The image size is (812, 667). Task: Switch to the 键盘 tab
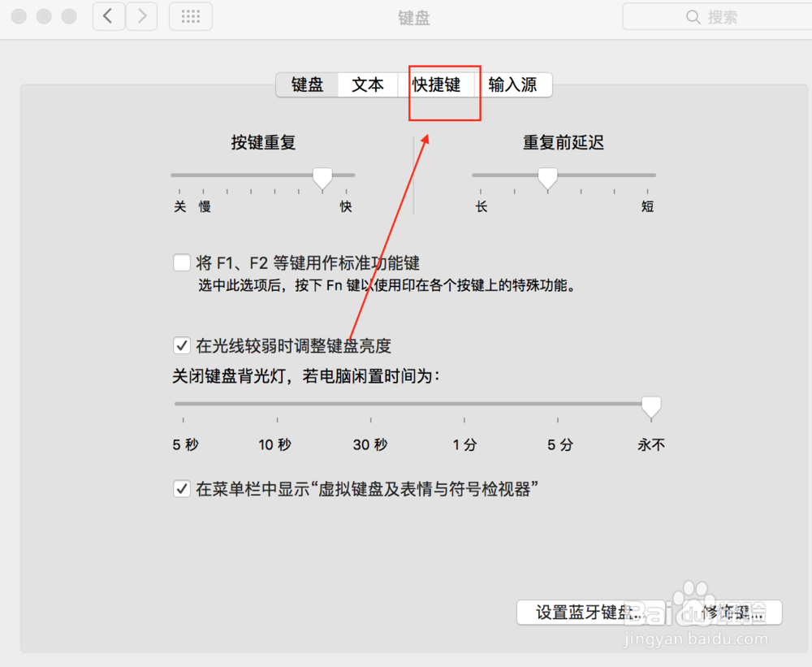pyautogui.click(x=307, y=84)
